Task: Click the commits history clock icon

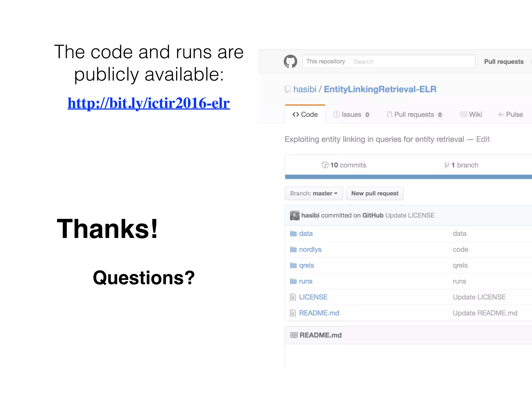Action: [325, 165]
